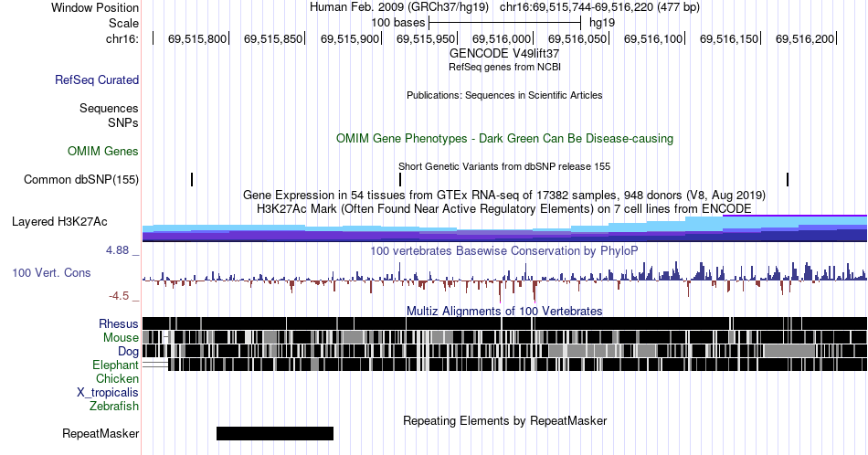
Task: Select the Zebrafish alignment row label
Action: (x=114, y=406)
